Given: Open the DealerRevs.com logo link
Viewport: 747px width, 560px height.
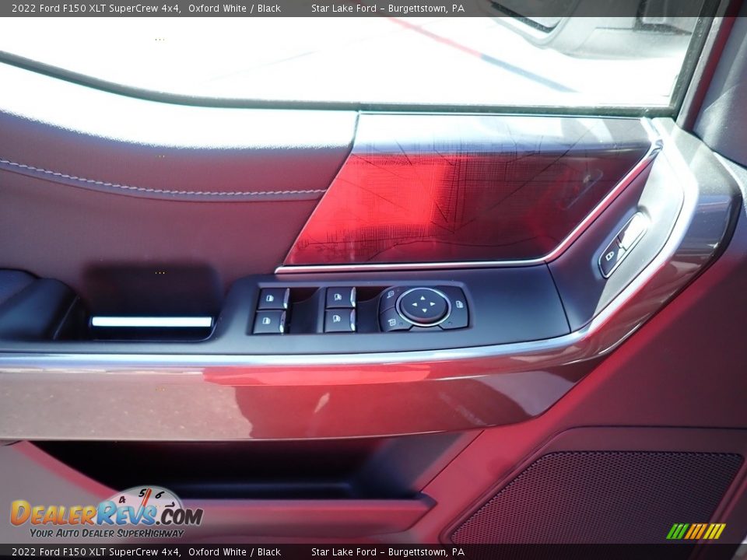Looking at the screenshot, I should pos(107,514).
